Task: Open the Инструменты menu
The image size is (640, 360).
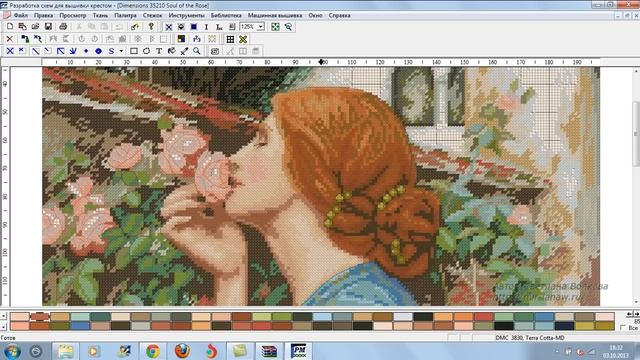Action: tap(186, 16)
